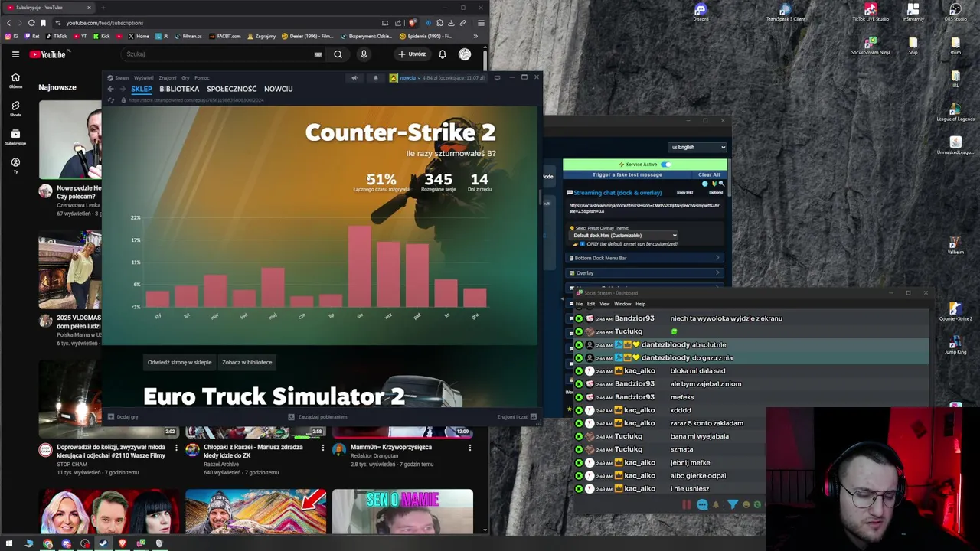
Task: Click green X beside 'szmata' message
Action: (579, 449)
